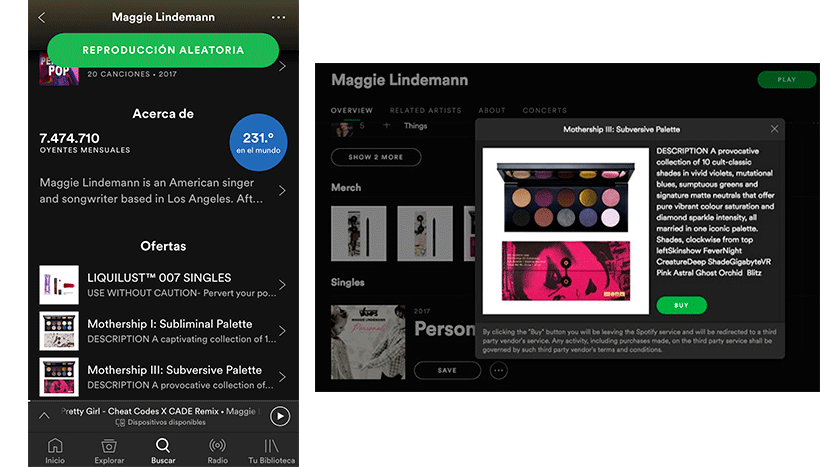Start REPRODUCCIÓN ALEATORIA shuffle play
The image size is (830, 467).
(163, 50)
